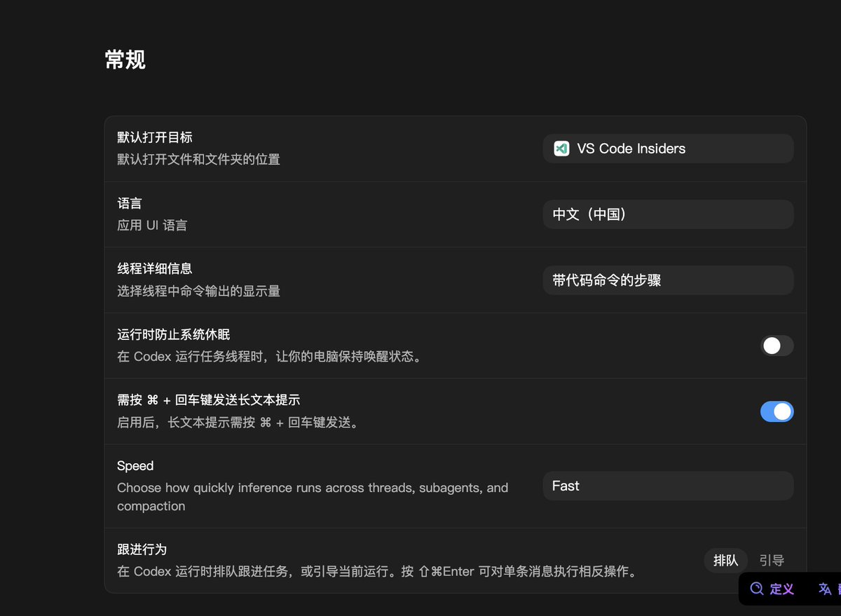
Task: Click the 常规 page heading
Action: [125, 60]
